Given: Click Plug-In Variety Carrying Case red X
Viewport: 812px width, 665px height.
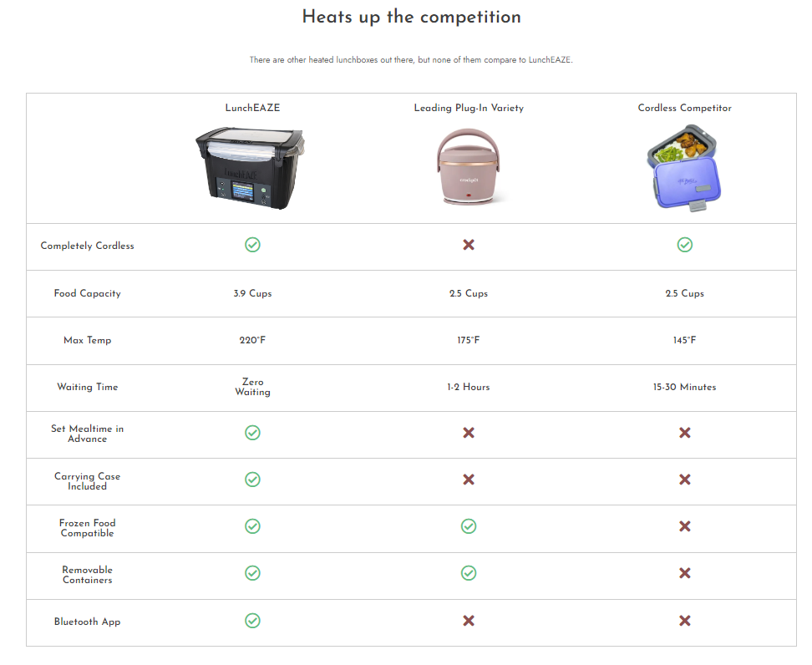Looking at the screenshot, I should tap(469, 480).
